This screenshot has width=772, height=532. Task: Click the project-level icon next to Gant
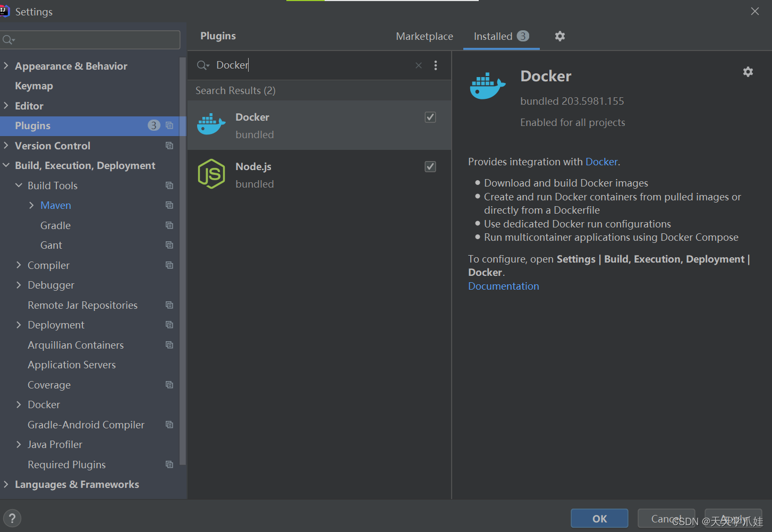(x=169, y=245)
